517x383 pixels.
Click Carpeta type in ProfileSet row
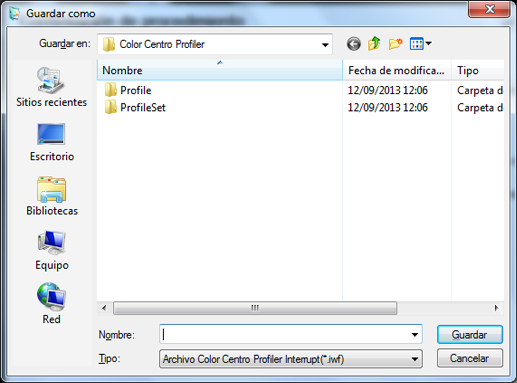click(480, 108)
